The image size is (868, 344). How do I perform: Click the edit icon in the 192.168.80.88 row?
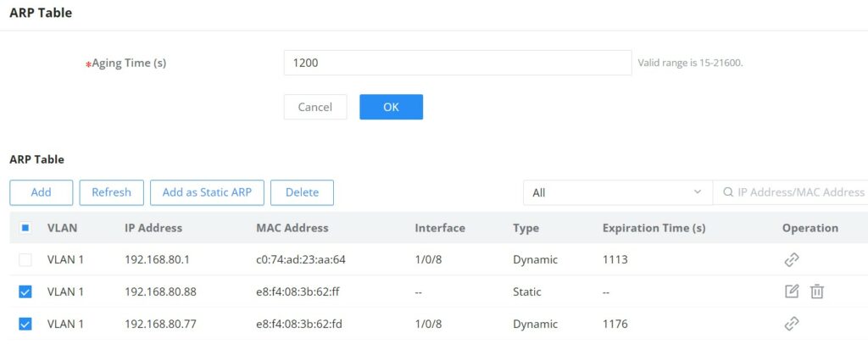793,291
